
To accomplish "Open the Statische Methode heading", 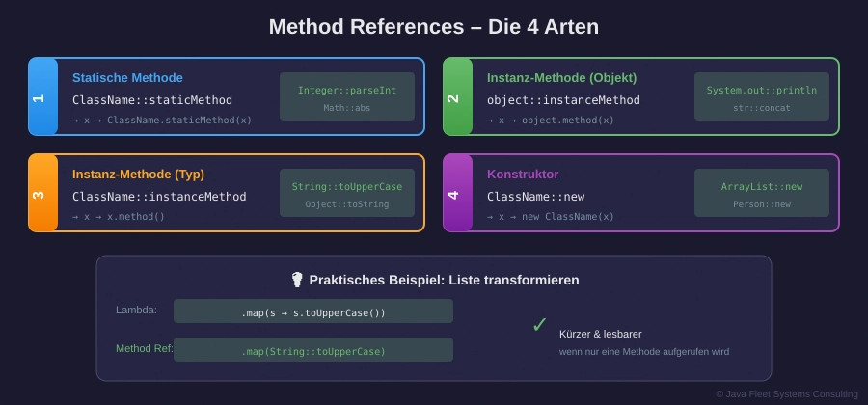I will point(127,78).
